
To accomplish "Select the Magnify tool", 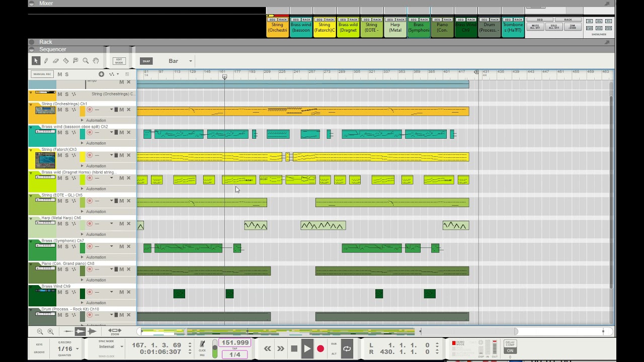I will [x=86, y=61].
